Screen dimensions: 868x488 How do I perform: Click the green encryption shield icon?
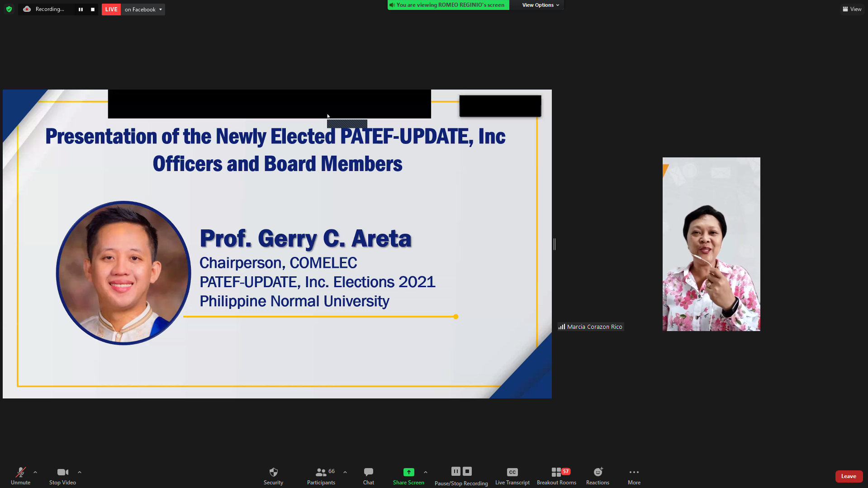pyautogui.click(x=9, y=9)
